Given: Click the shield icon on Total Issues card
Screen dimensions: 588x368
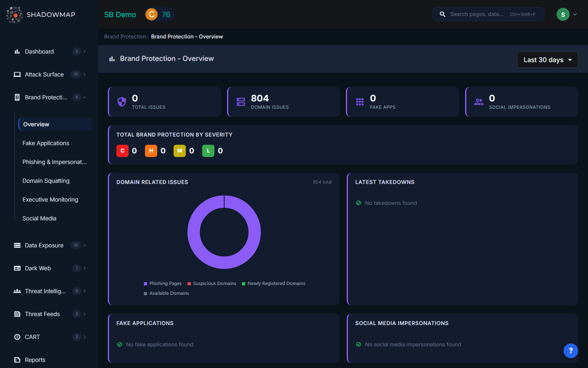Looking at the screenshot, I should (121, 102).
